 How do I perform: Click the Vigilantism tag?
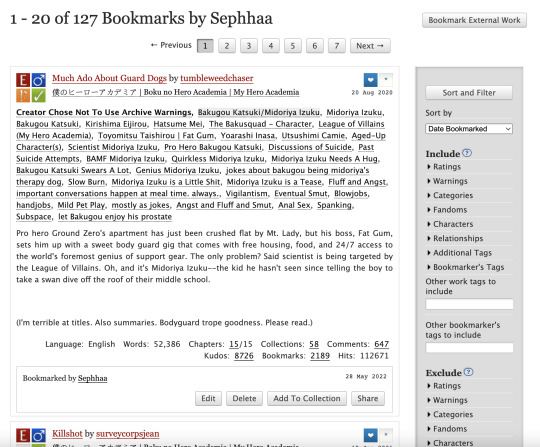point(246,194)
